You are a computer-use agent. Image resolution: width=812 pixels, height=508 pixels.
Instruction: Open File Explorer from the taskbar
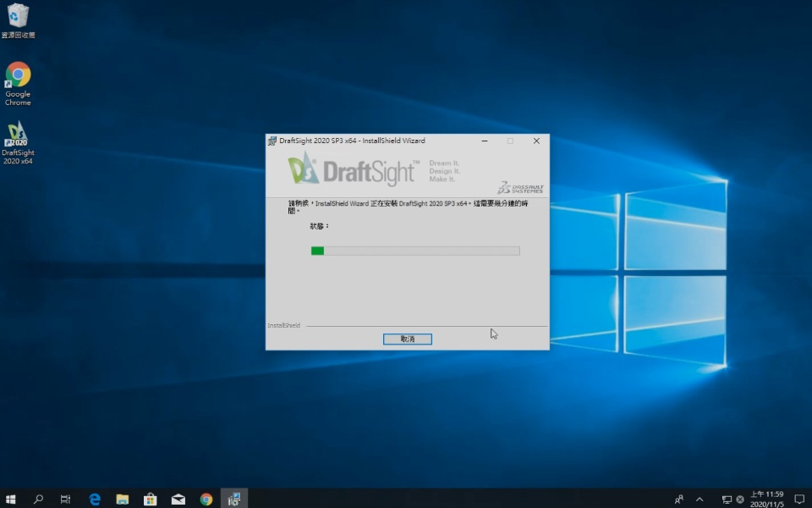tap(122, 500)
